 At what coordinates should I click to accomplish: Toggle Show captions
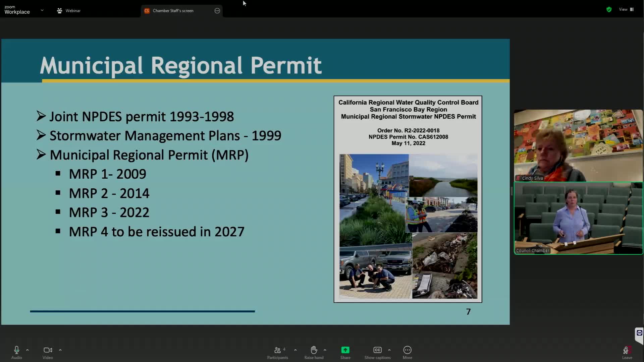[x=377, y=350]
